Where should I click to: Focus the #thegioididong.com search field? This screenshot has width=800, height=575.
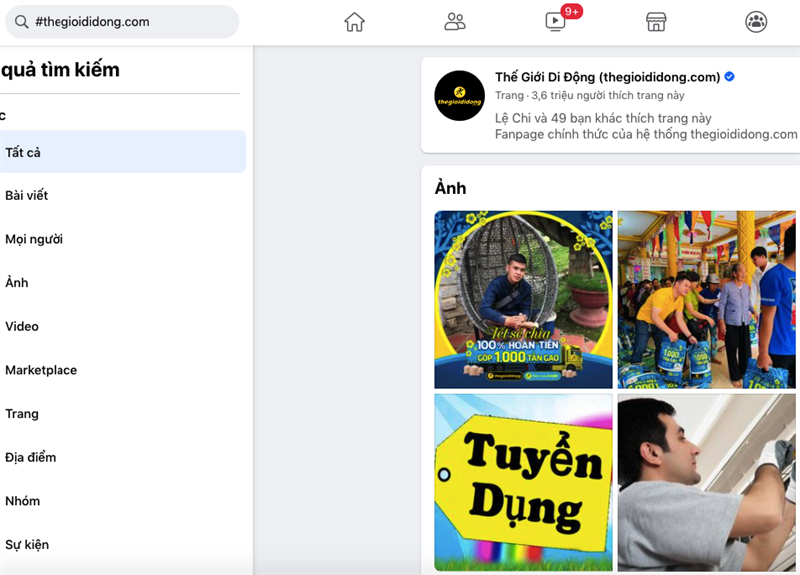tap(122, 22)
